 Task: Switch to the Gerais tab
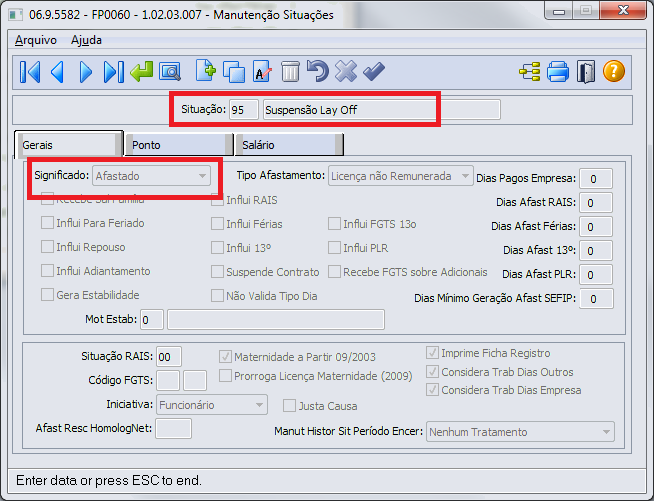point(69,144)
